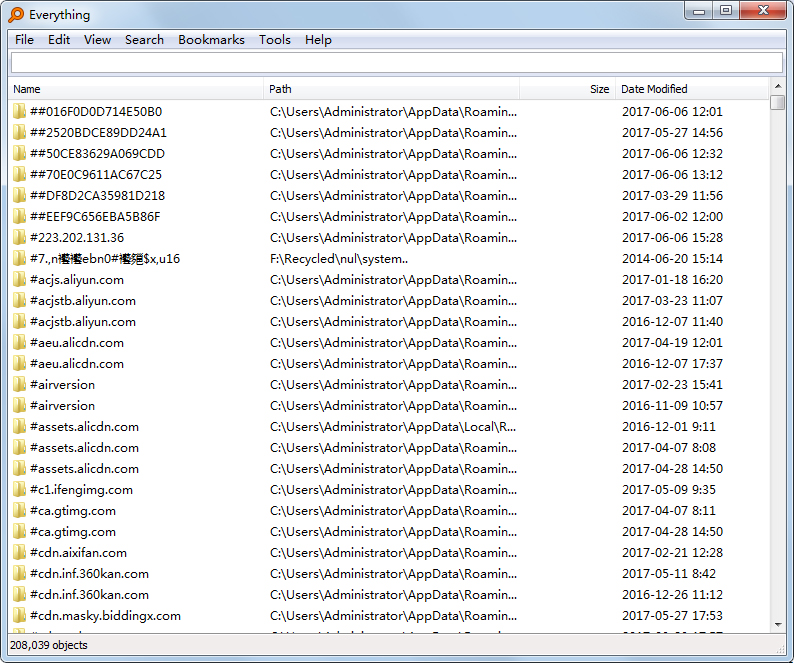Click the Everything app icon in title bar
The width and height of the screenshot is (794, 663).
tap(16, 15)
